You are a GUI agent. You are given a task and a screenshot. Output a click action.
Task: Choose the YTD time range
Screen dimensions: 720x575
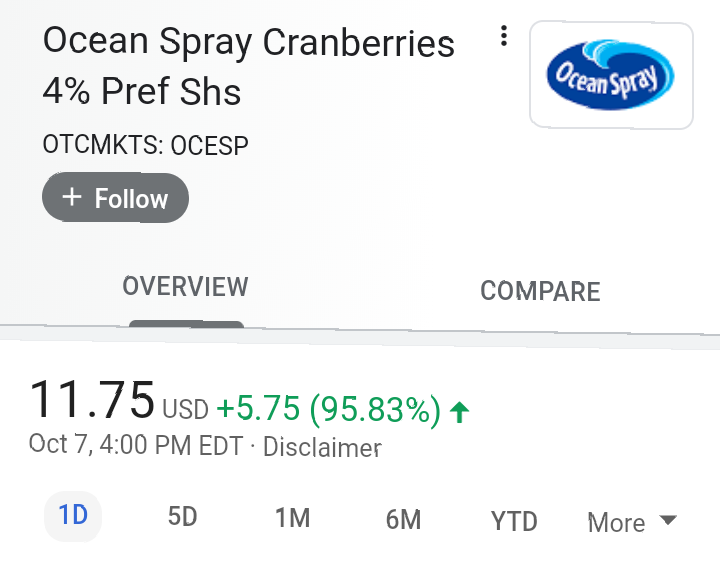(x=514, y=521)
